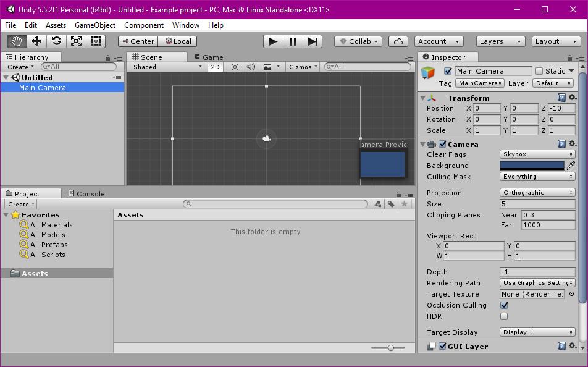The height and width of the screenshot is (367, 588).
Task: Click the Pause button
Action: tap(293, 41)
